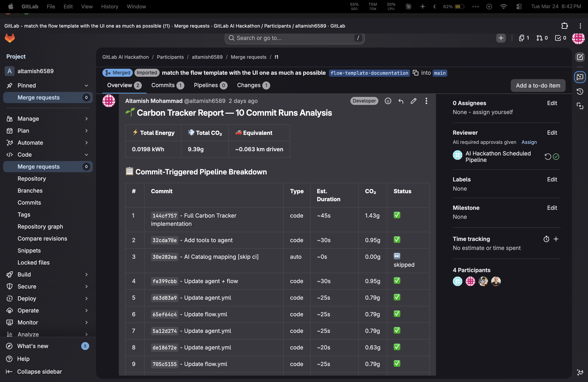
Task: Click the Assign reviewer link
Action: (529, 142)
